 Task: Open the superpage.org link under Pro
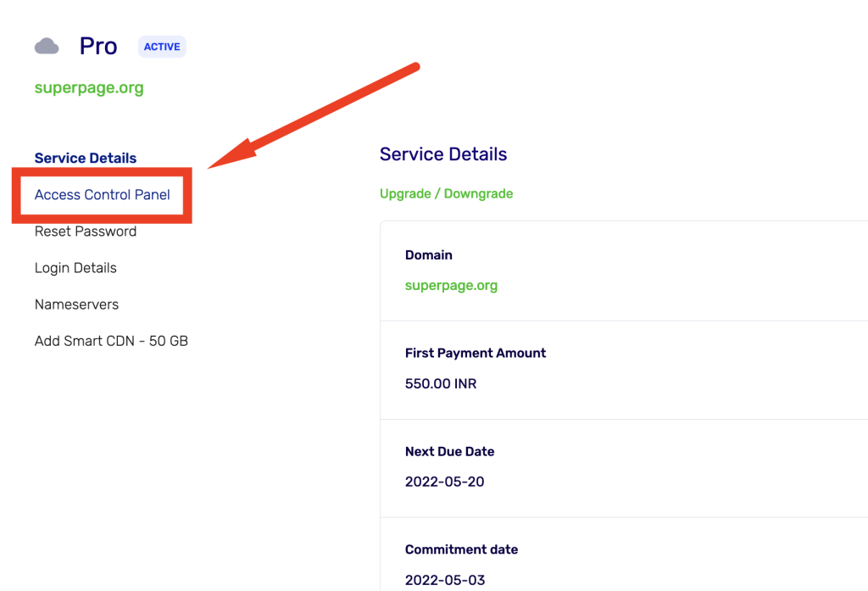tap(89, 87)
